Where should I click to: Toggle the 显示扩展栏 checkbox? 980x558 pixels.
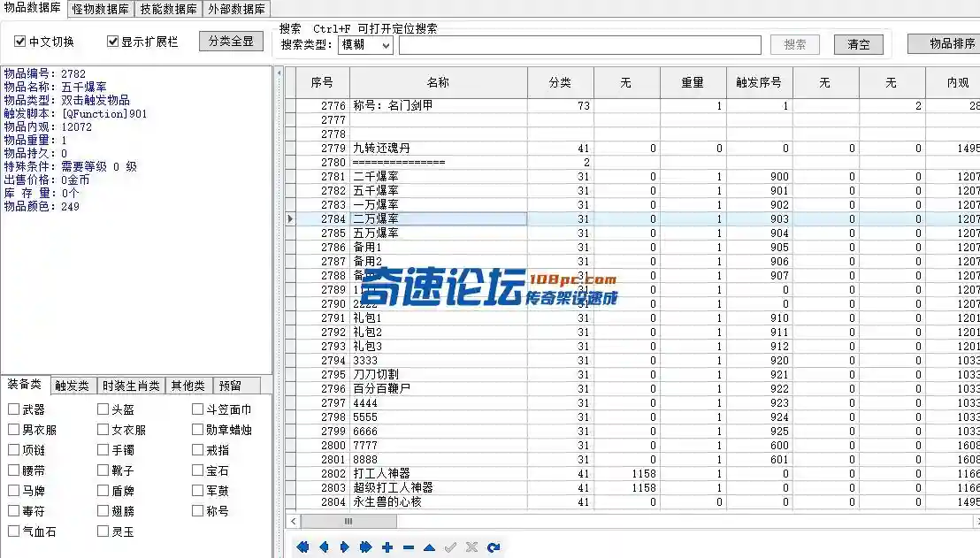click(x=112, y=42)
